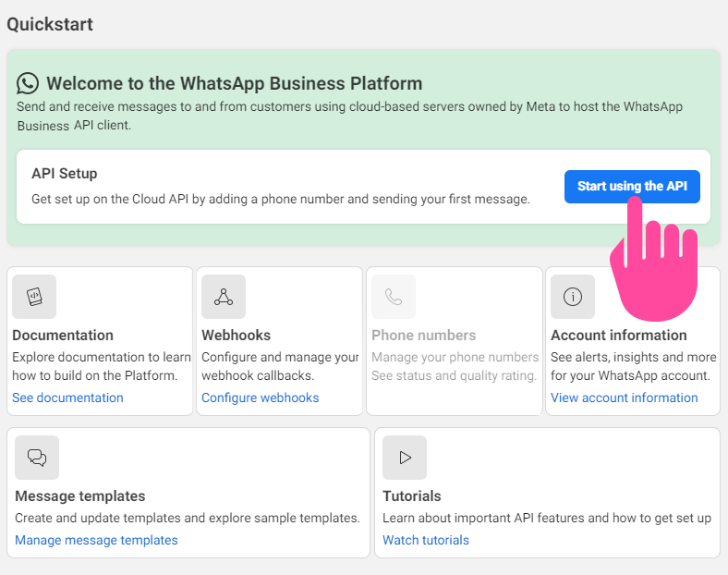Select the Webhooks card title

point(236,336)
